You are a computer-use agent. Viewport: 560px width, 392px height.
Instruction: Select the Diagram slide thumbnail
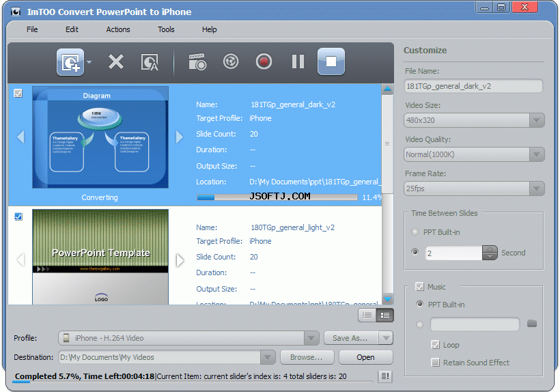100,137
